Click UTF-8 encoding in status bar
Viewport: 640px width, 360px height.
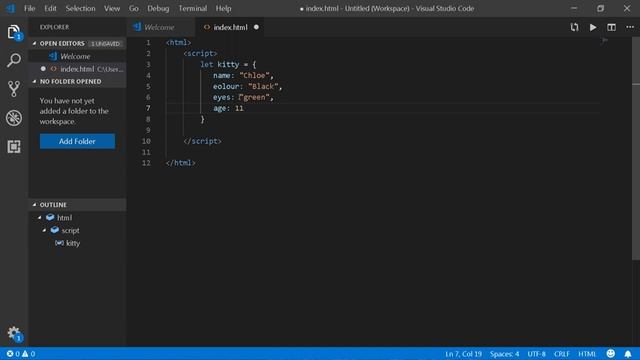coord(536,353)
